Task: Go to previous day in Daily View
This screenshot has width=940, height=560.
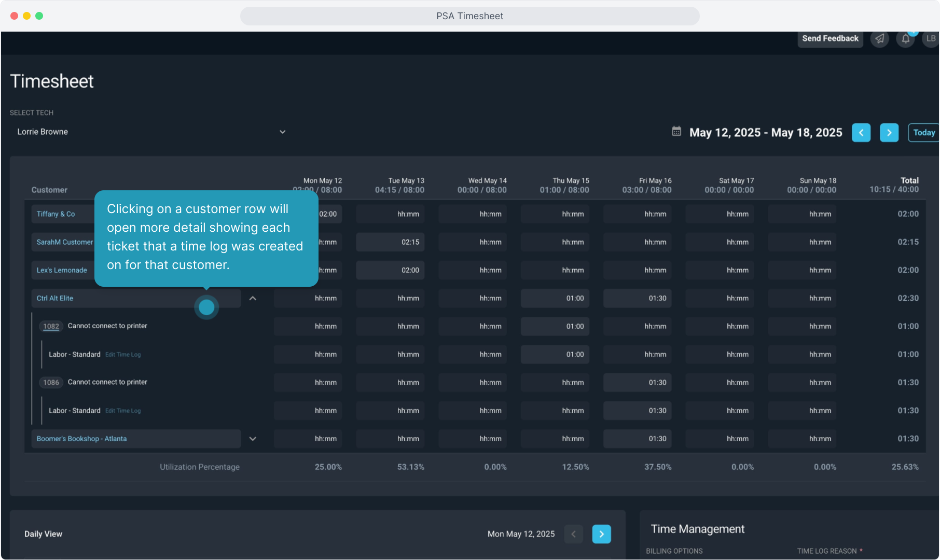Action: pyautogui.click(x=573, y=534)
